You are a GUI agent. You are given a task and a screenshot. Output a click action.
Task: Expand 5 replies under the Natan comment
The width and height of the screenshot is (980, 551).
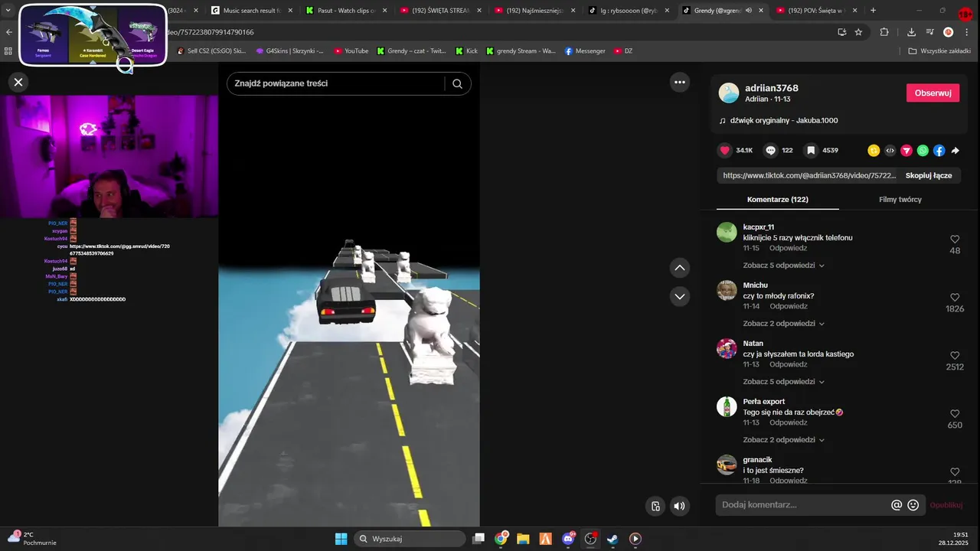pyautogui.click(x=783, y=382)
